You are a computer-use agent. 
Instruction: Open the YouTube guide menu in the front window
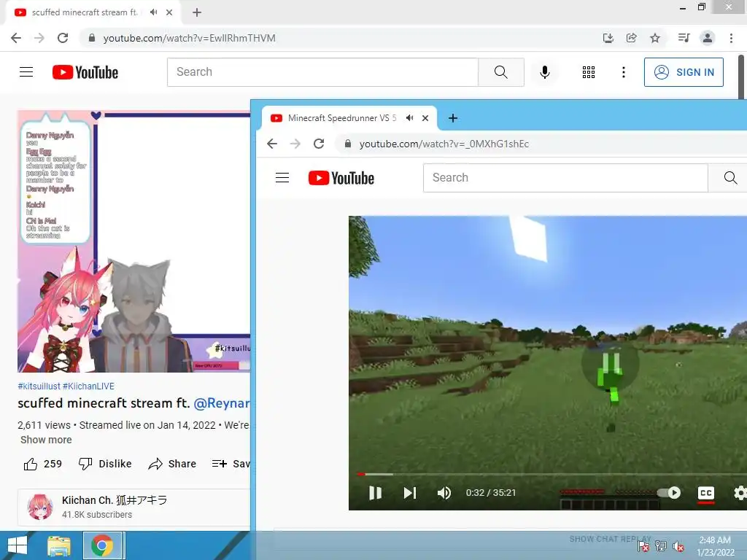(282, 178)
